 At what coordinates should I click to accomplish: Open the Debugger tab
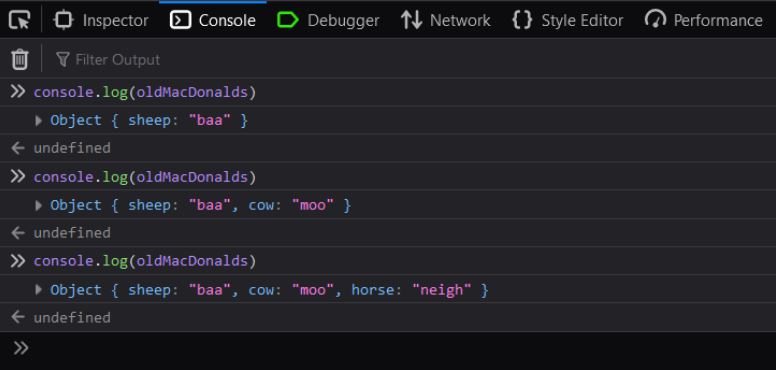[328, 20]
